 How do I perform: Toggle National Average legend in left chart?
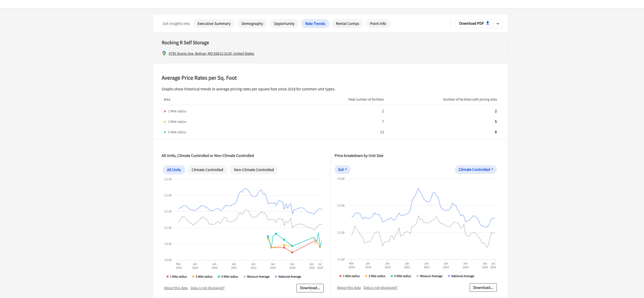[x=288, y=277]
